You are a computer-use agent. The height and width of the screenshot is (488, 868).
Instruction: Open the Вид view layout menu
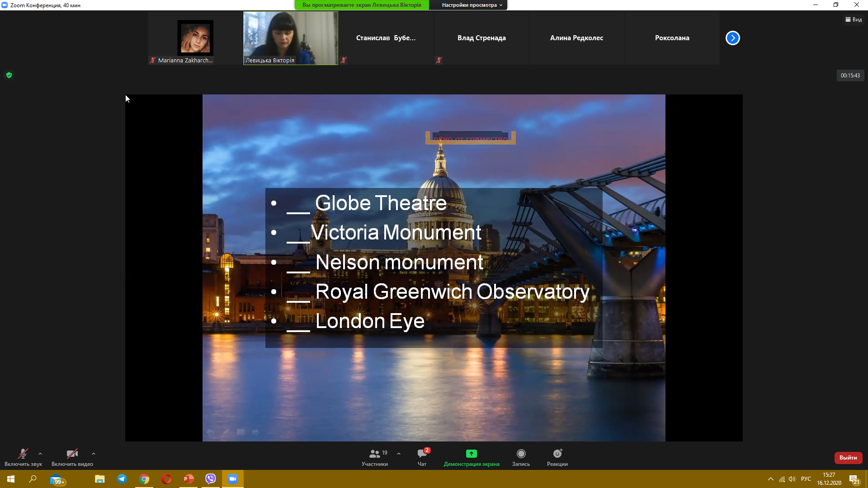click(854, 19)
